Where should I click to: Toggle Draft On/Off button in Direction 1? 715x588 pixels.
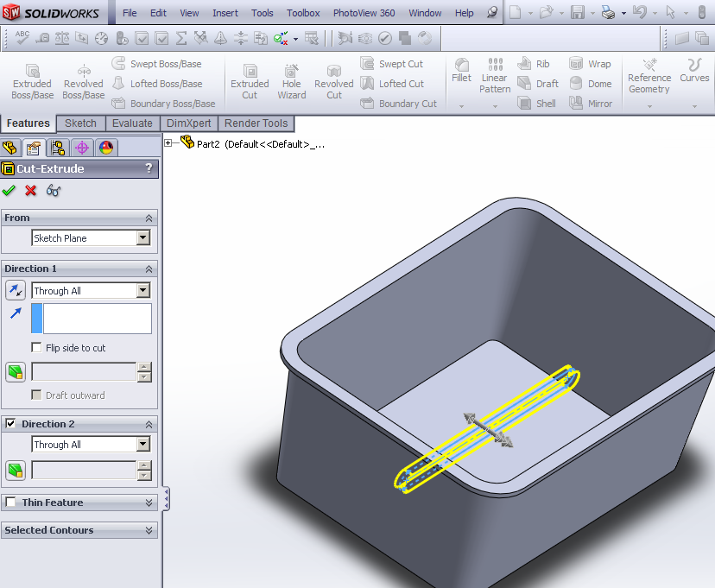[16, 372]
